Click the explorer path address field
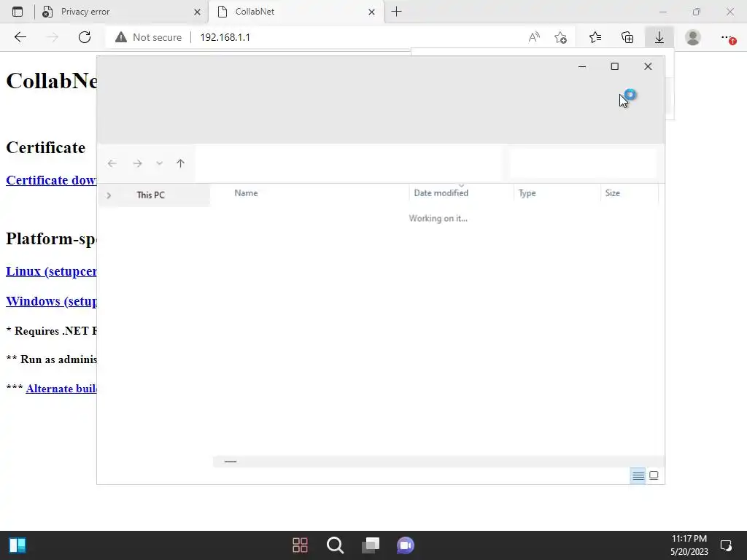The height and width of the screenshot is (560, 747). [349, 163]
